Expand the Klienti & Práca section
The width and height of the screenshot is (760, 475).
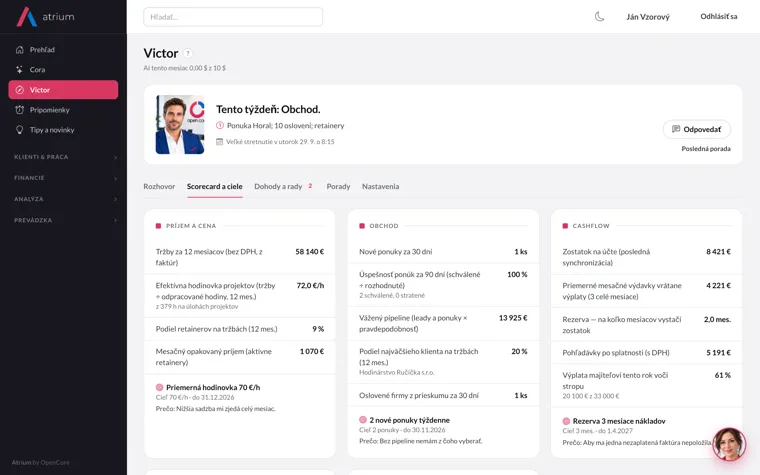63,157
